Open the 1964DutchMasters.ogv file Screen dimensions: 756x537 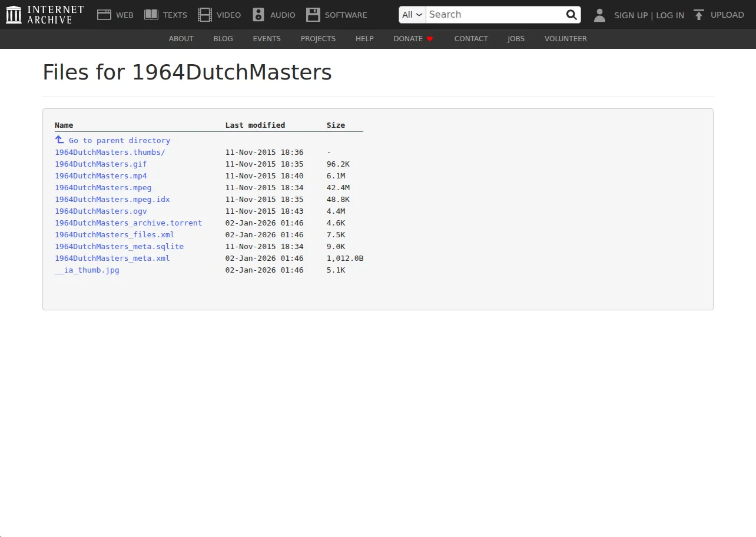click(101, 211)
